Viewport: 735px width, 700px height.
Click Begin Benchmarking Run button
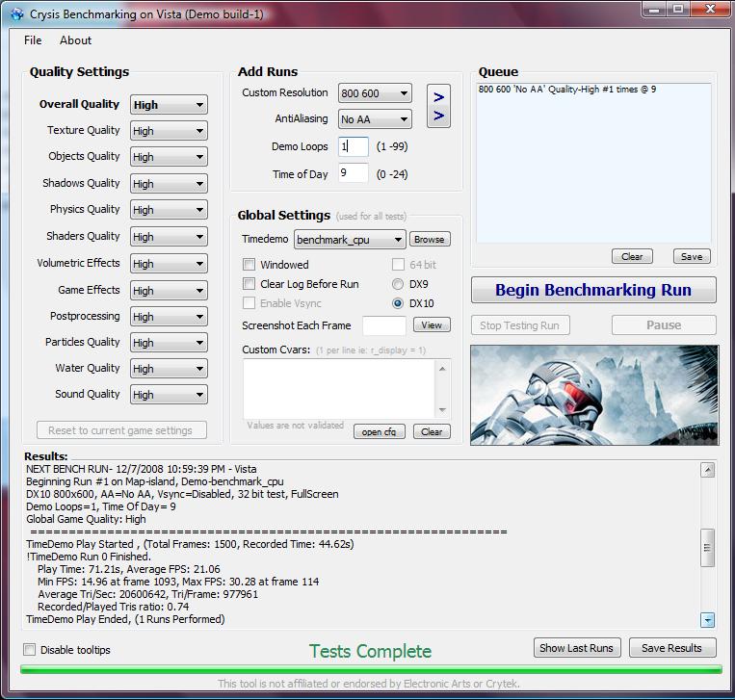pos(593,290)
